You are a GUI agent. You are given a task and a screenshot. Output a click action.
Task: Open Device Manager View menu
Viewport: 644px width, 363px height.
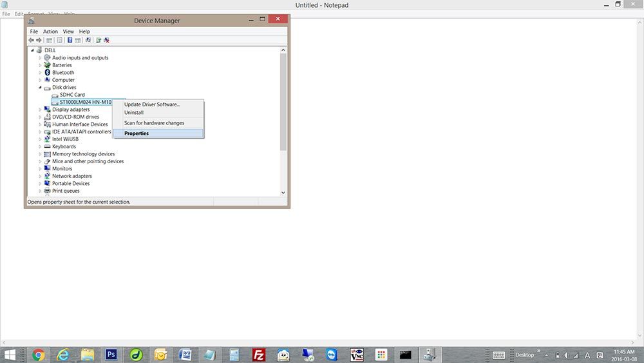point(68,31)
